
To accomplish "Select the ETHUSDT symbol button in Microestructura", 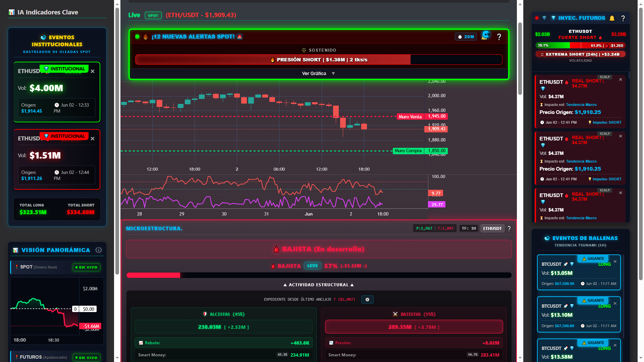I will (492, 229).
